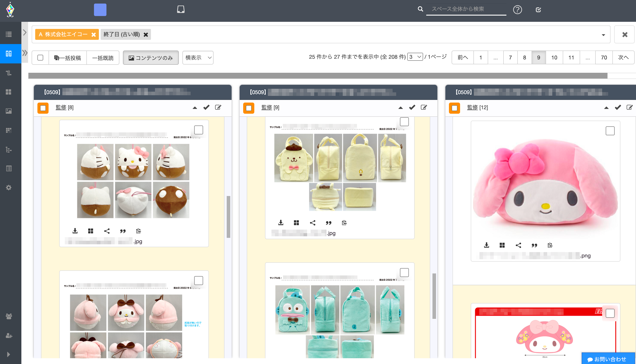Mark 監修 [8] as done with checkmark
This screenshot has height=364, width=636.
point(206,107)
